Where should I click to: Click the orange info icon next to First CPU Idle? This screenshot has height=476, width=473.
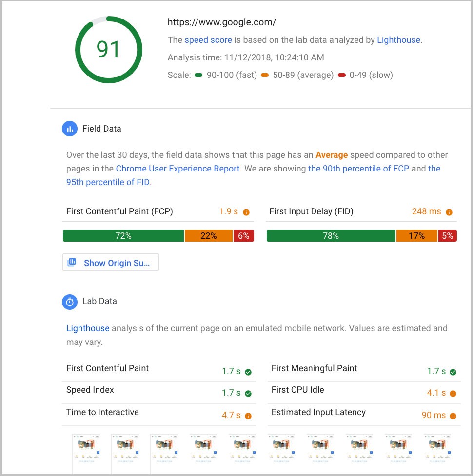coord(453,393)
